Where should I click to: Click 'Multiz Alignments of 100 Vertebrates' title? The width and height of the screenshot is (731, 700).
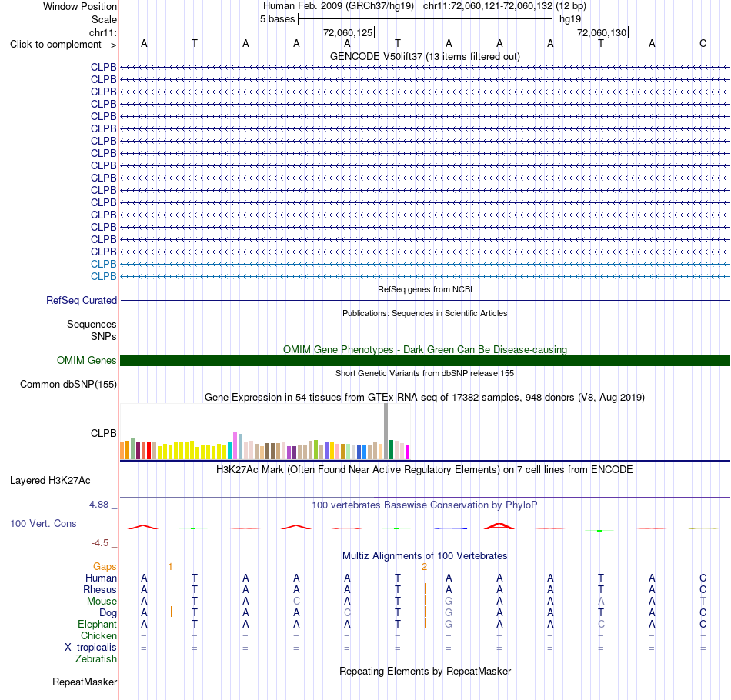tap(425, 556)
